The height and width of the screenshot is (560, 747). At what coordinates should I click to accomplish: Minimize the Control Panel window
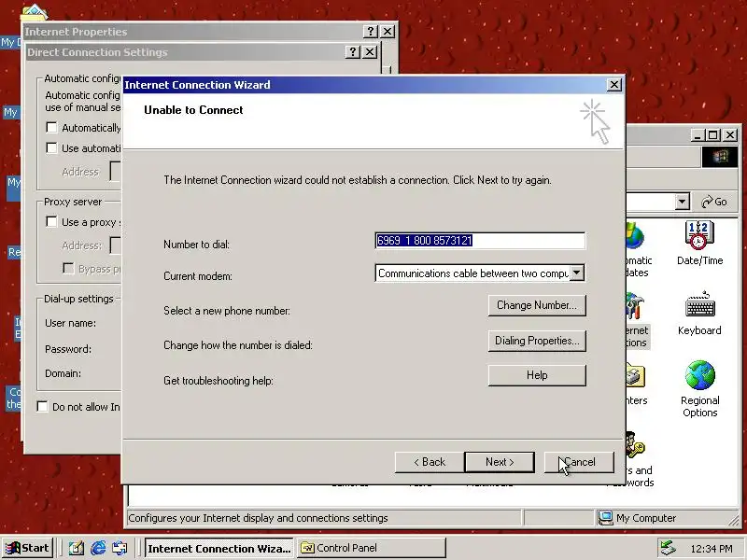(698, 135)
